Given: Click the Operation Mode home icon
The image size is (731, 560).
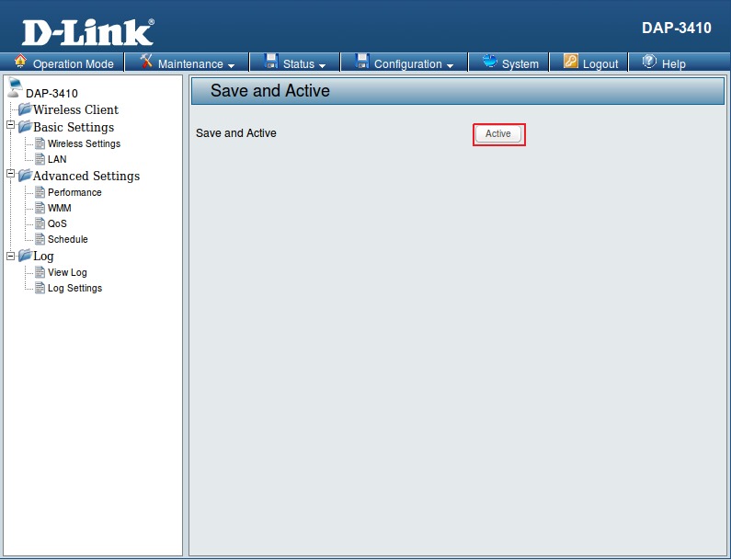Looking at the screenshot, I should pyautogui.click(x=20, y=62).
